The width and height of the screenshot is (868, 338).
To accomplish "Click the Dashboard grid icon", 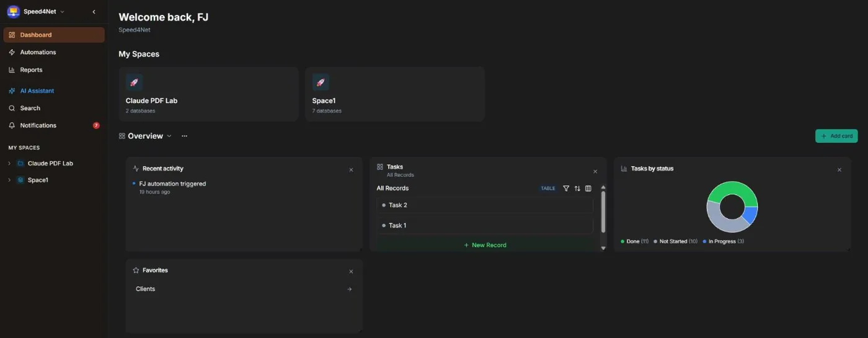I will pyautogui.click(x=12, y=35).
